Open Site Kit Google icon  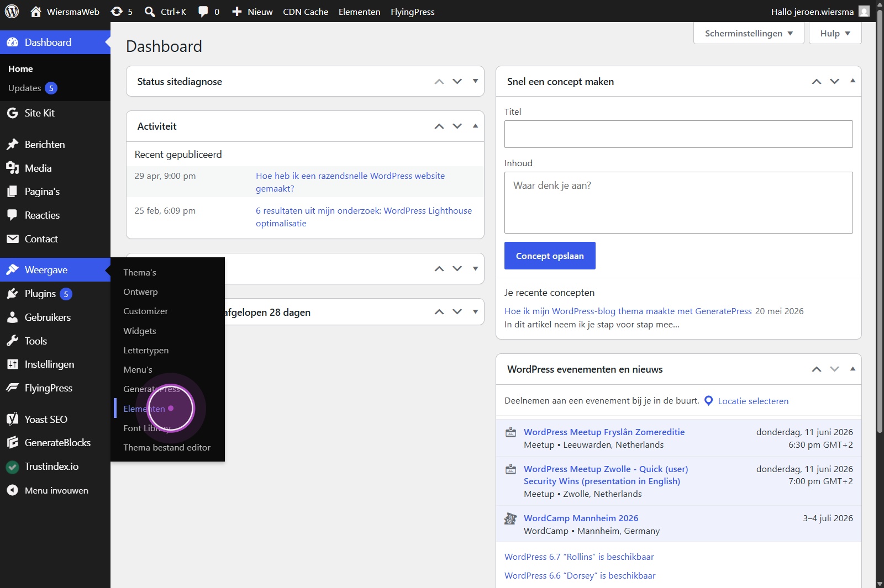[x=12, y=113]
